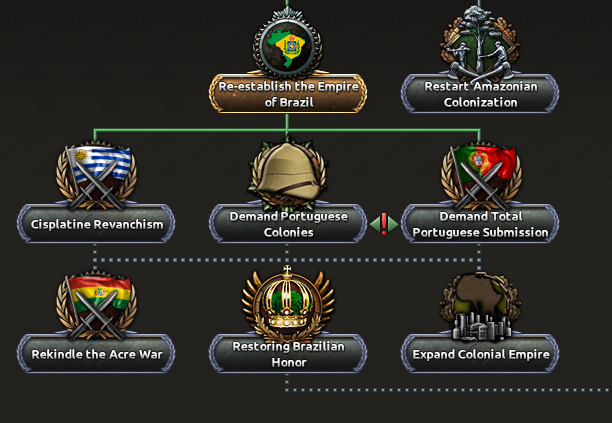Viewport: 612px width, 423px height.
Task: Choose the Rekindle the Acre War label
Action: point(96,354)
